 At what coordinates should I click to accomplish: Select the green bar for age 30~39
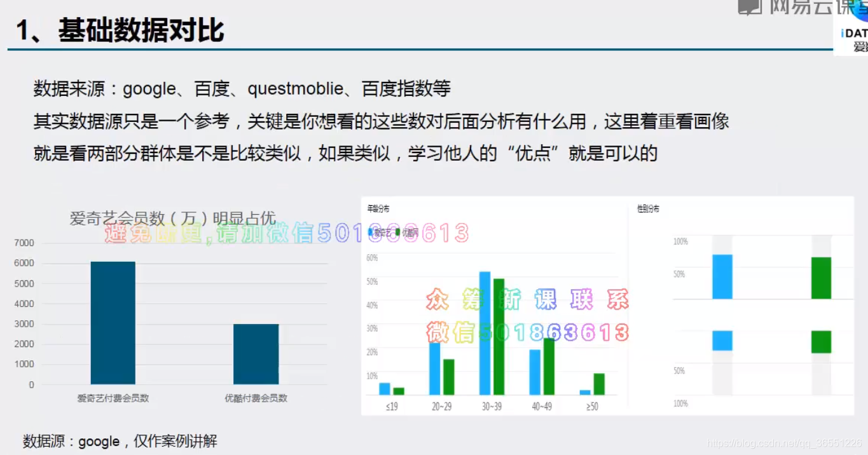tap(499, 337)
